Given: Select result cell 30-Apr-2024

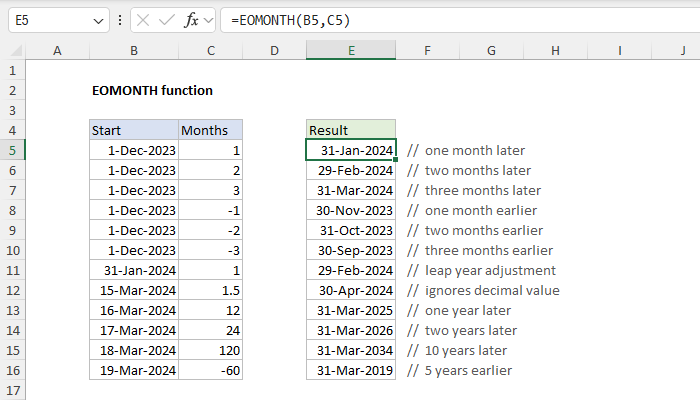Looking at the screenshot, I should click(351, 291).
